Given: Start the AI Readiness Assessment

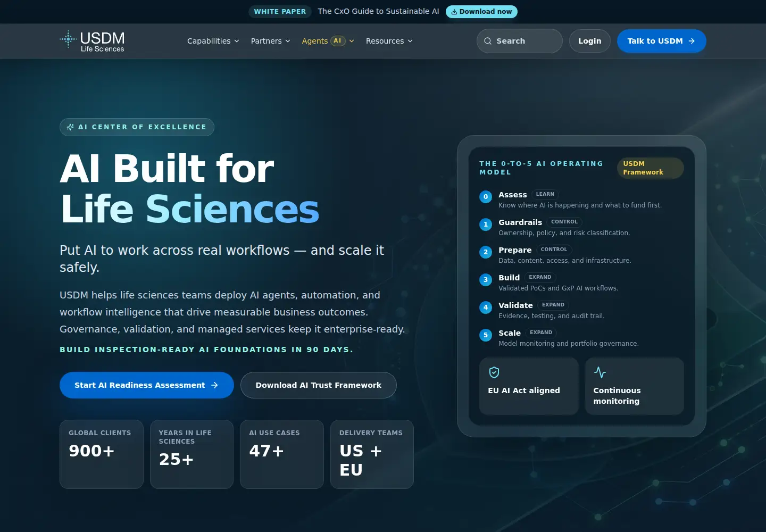Looking at the screenshot, I should (x=147, y=385).
